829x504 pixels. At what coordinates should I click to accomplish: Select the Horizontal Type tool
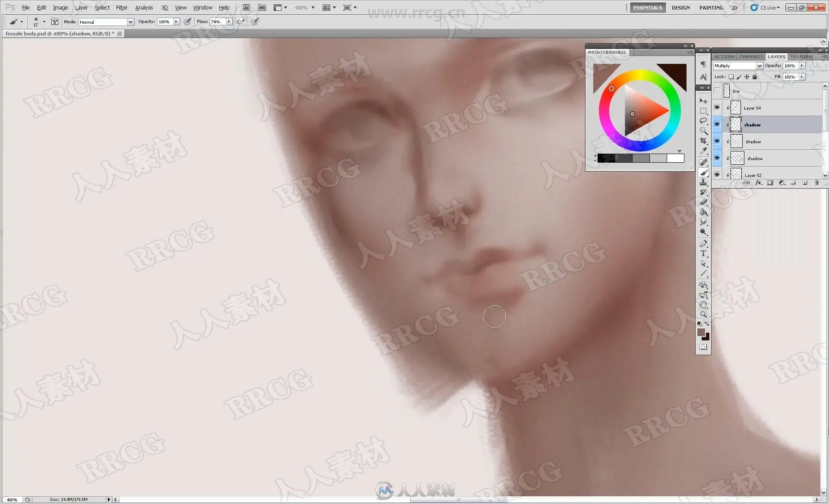[703, 253]
